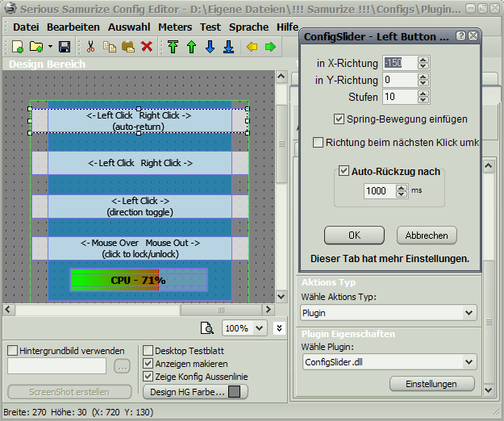
Task: Click the Open config folder icon
Action: [x=36, y=47]
